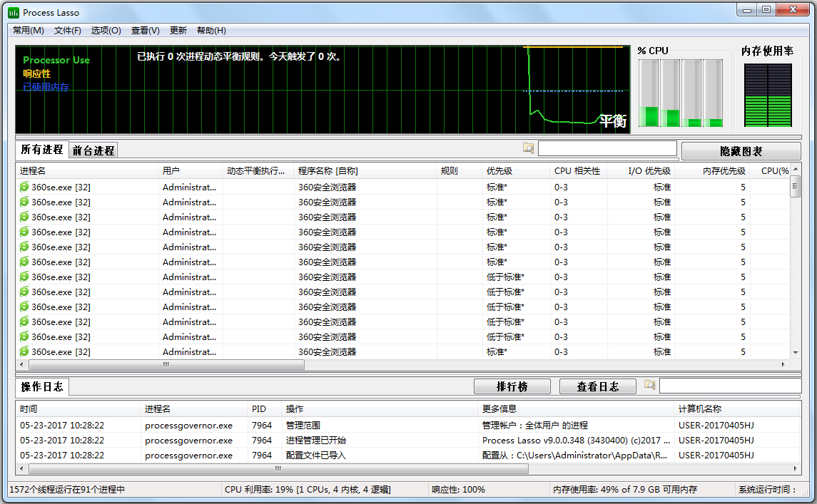Click the first CPU core usage bar
Screen dimensions: 817x504
(x=649, y=93)
